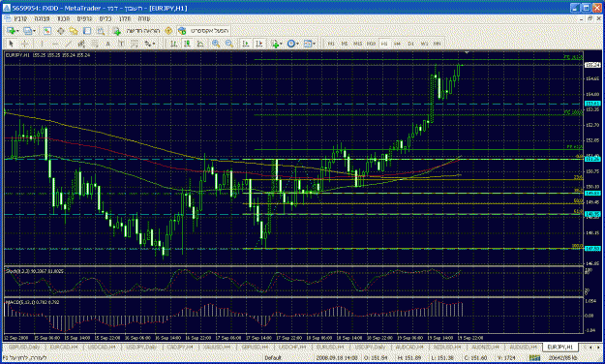
Task: Open the הכנס (Insert) menu
Action: coord(63,18)
